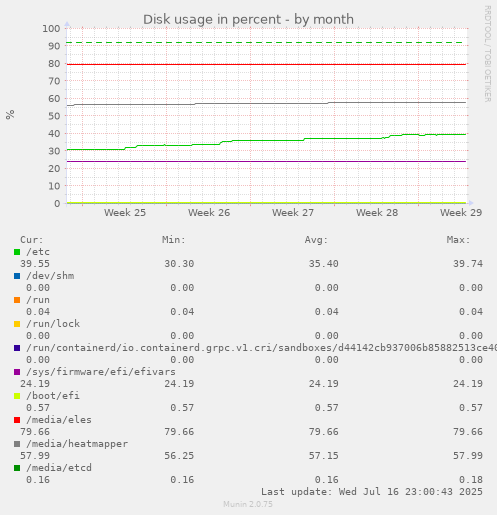
Task: Click the red /media/eles line on graph
Action: pyautogui.click(x=267, y=64)
